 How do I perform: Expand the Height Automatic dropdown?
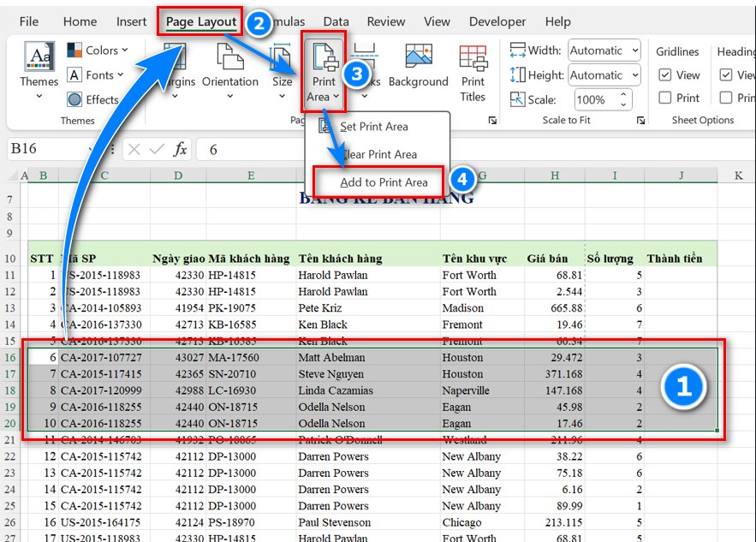(x=634, y=75)
